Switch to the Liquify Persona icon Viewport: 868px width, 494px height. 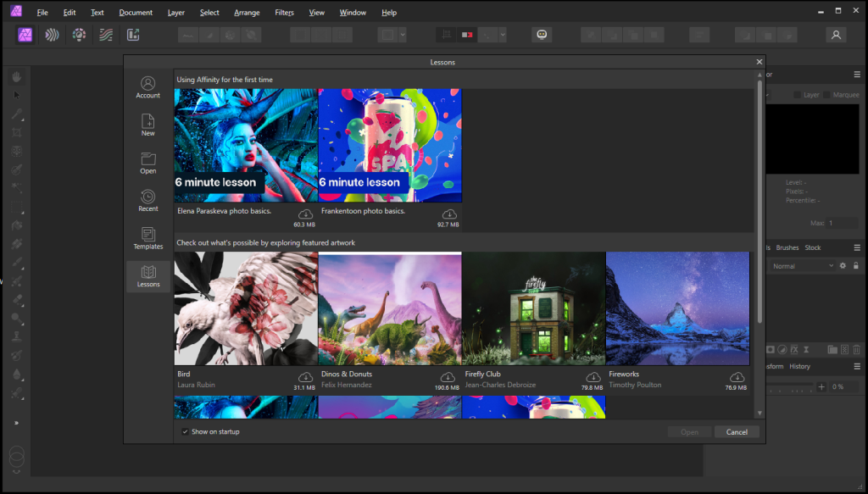pyautogui.click(x=52, y=35)
